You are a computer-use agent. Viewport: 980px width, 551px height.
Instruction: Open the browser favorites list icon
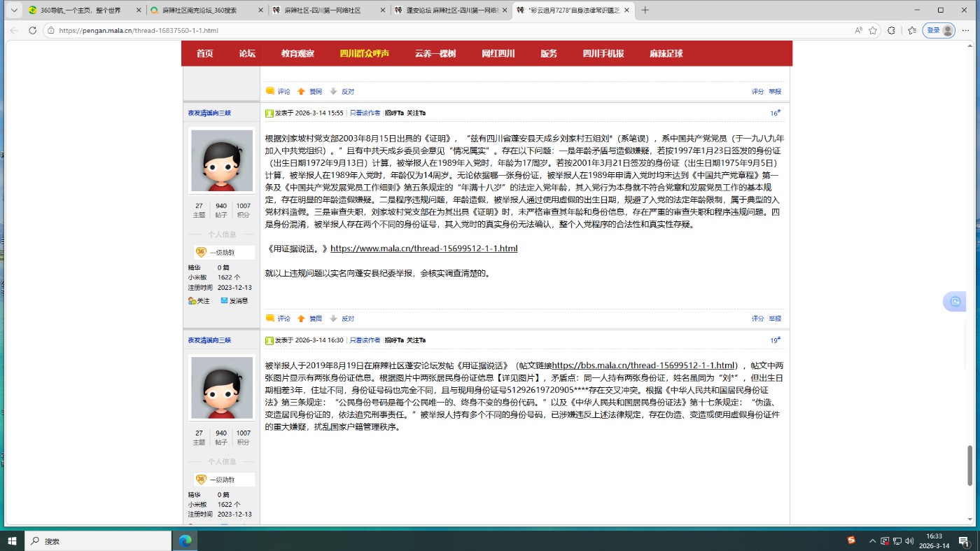[911, 30]
